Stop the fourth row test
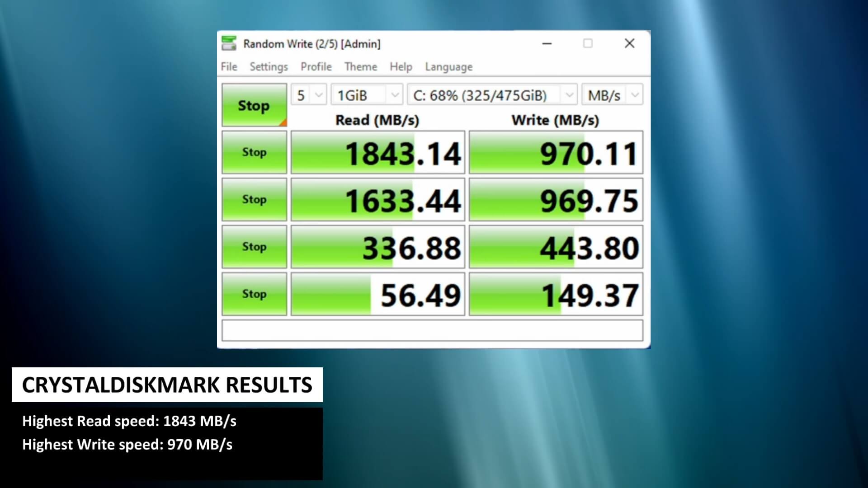This screenshot has width=868, height=488. pos(254,294)
